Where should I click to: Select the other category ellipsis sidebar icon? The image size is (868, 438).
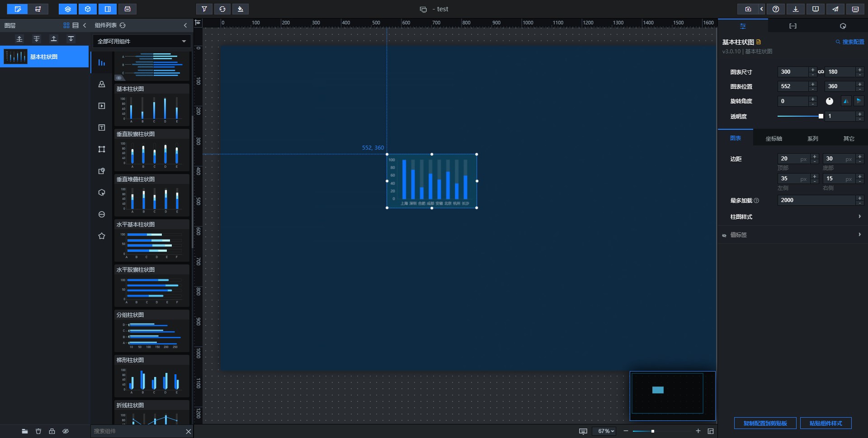coord(102,214)
